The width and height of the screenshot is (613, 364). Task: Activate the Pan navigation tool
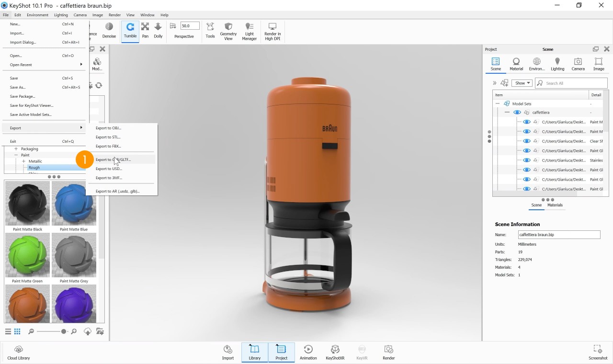pos(145,31)
